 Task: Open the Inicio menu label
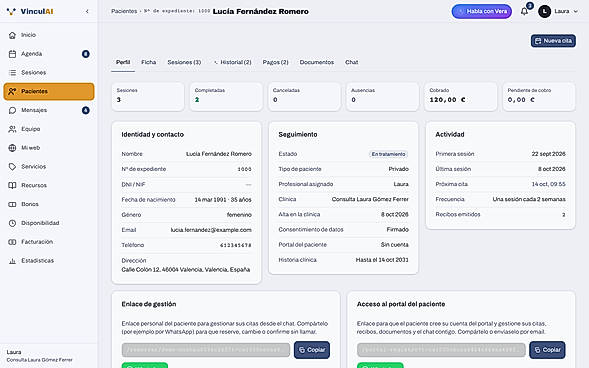tap(29, 35)
